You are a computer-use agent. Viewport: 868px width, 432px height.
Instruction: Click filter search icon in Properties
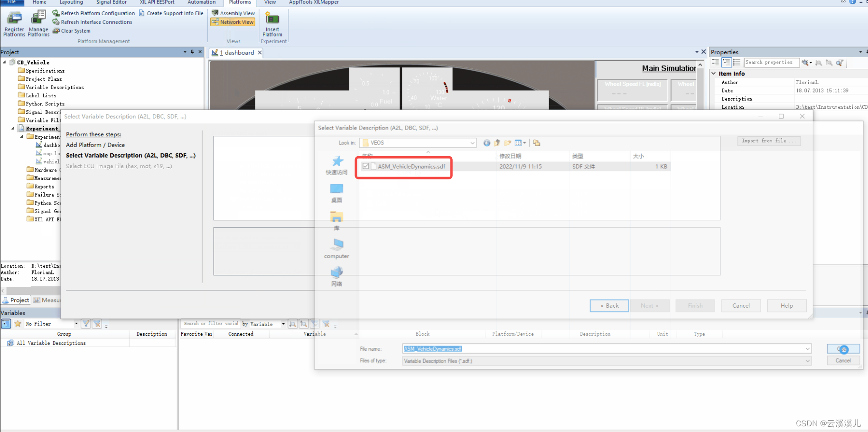click(x=840, y=62)
